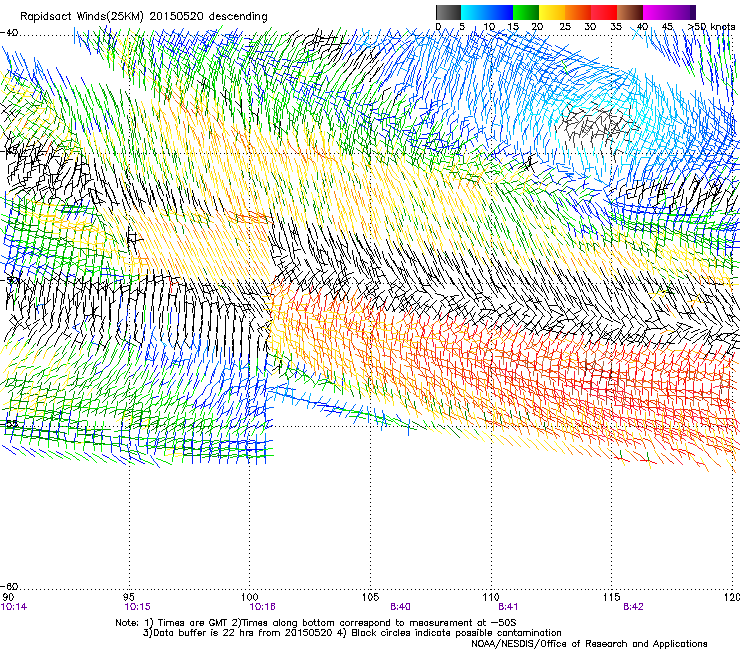Screen dimensions: 740x650
Task: Click the note line '3)Data buffer is 22 hrs'
Action: (352, 633)
